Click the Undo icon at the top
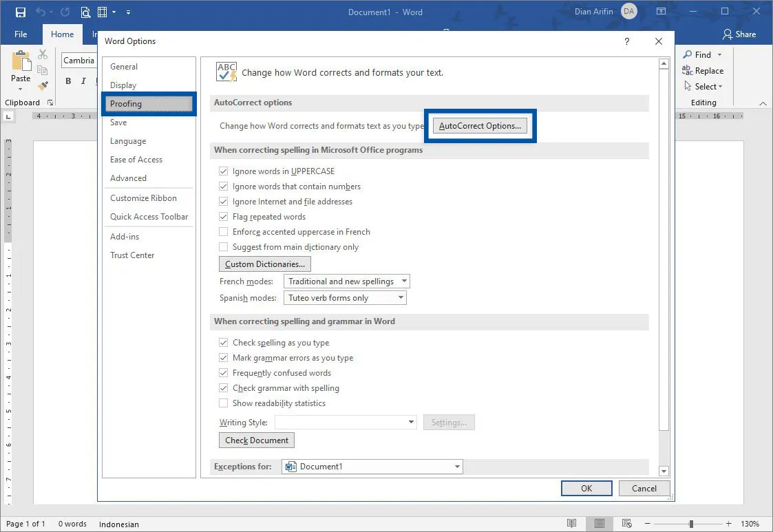 pos(40,12)
